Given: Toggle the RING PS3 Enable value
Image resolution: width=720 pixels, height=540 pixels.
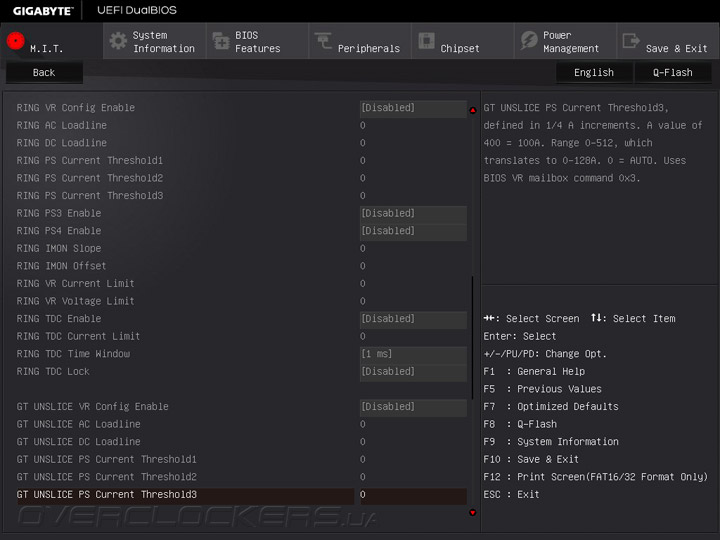Looking at the screenshot, I should 412,213.
